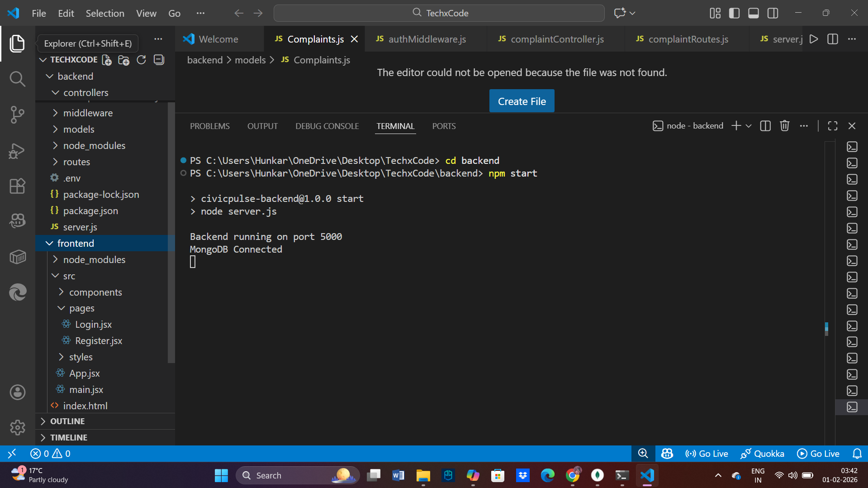The width and height of the screenshot is (868, 488).
Task: Open the Run and Debug view
Action: click(x=17, y=150)
